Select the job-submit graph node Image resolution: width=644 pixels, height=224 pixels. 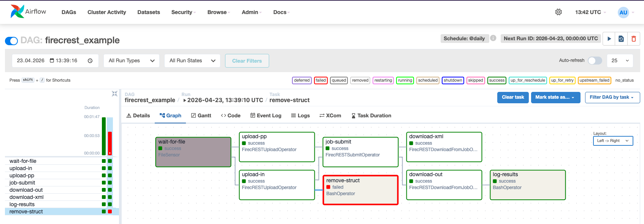pyautogui.click(x=360, y=152)
